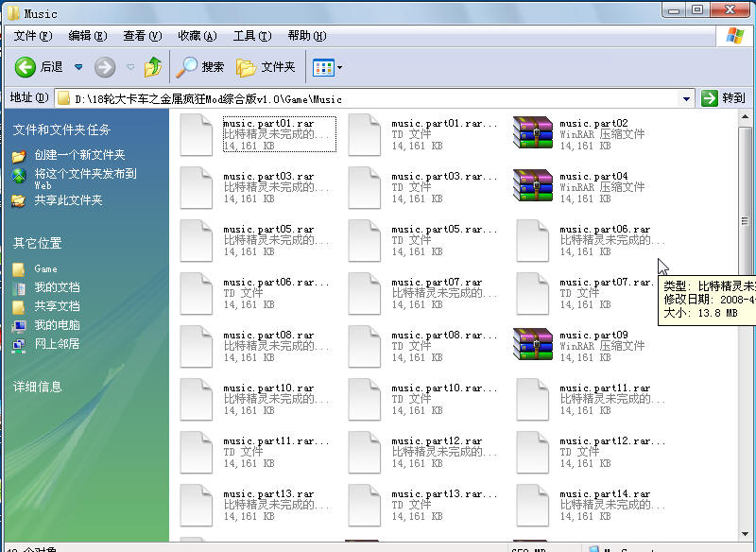Select the music.part09 WinRAR archive icon
The height and width of the screenshot is (552, 756).
coord(532,346)
